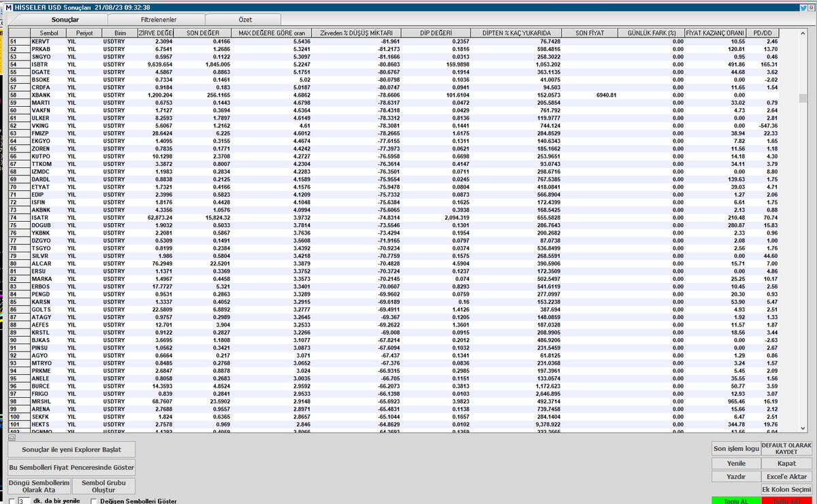
Task: Click the vertical scrollbar up arrow
Action: 803,32
